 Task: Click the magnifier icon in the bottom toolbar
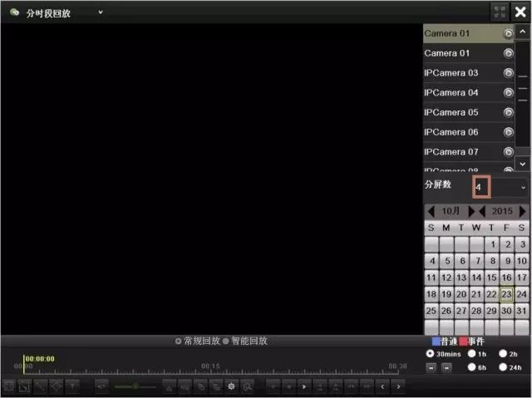(x=247, y=386)
